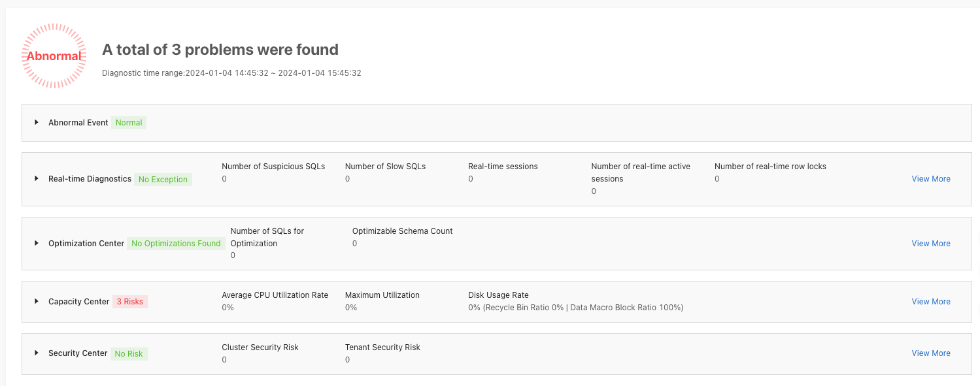This screenshot has width=980, height=386.
Task: Click the green Normal status badge
Action: pyautogui.click(x=129, y=123)
